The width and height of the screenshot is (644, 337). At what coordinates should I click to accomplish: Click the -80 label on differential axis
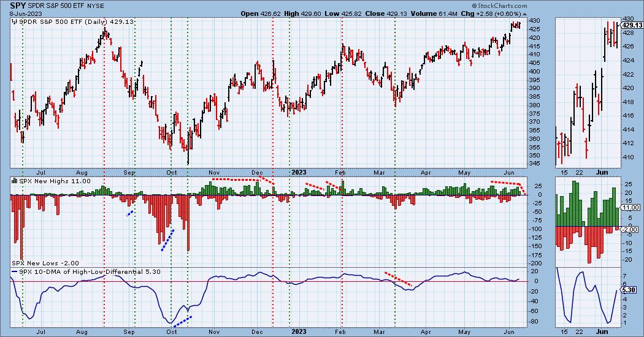pyautogui.click(x=535, y=322)
